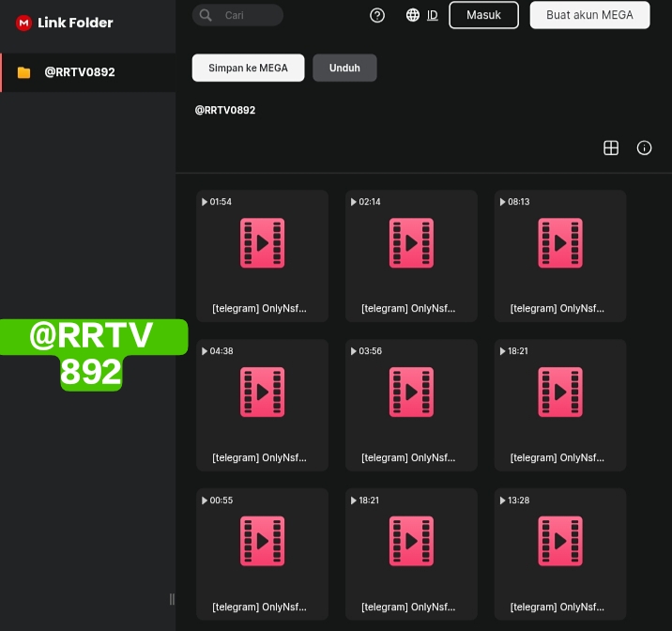Click the Unduh download button
The image size is (672, 631).
coord(344,68)
